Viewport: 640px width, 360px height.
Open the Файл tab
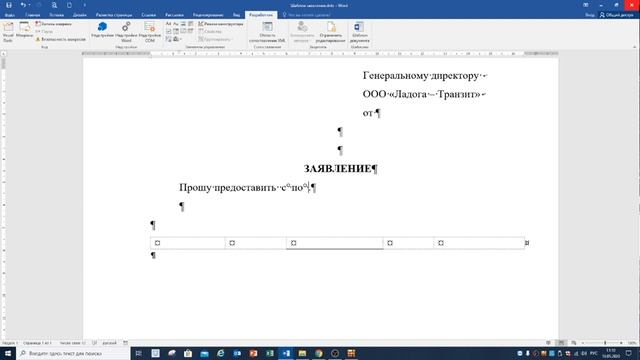point(9,15)
